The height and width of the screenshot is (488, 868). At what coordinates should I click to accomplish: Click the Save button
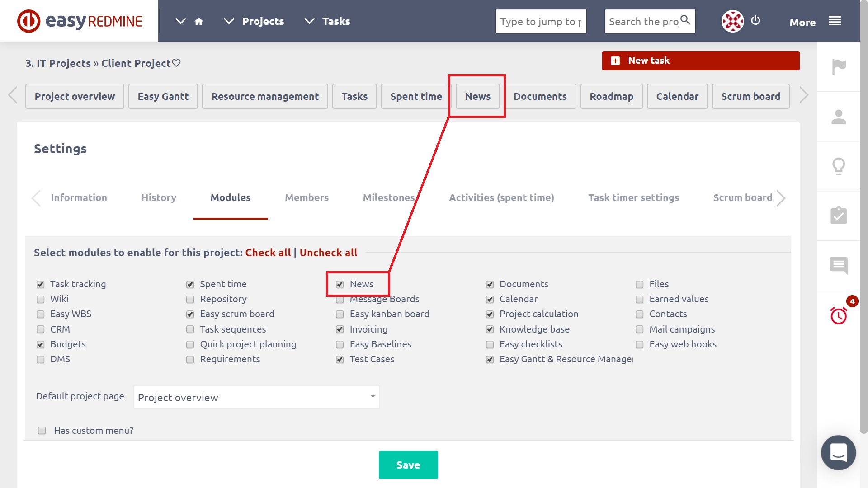click(408, 465)
